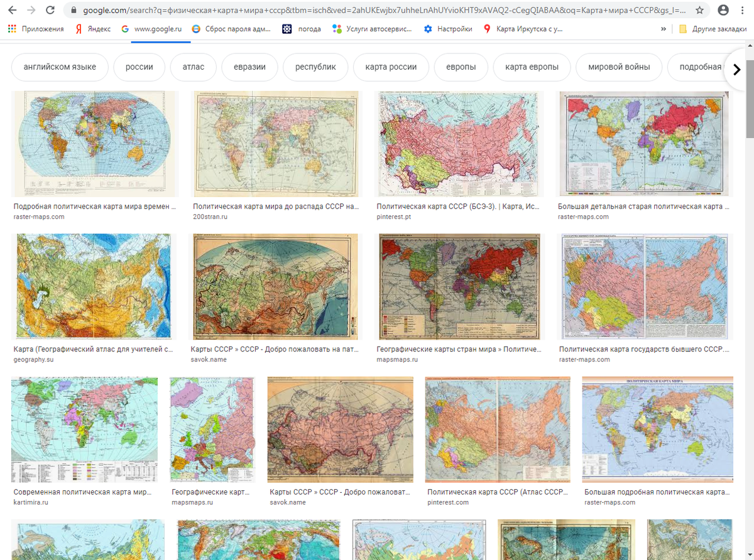This screenshot has height=560, width=754.
Task: Expand hidden bookmarks with the double chevron
Action: coord(664,29)
